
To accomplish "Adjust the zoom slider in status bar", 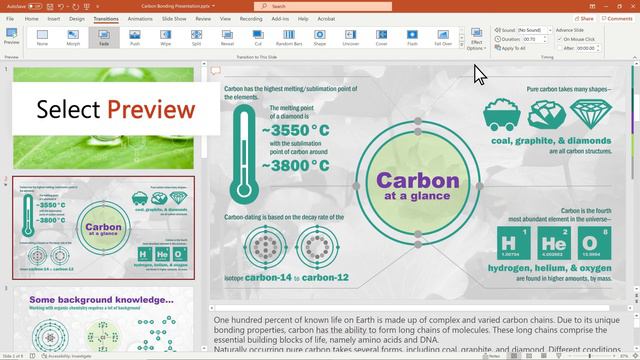I will pyautogui.click(x=590, y=356).
